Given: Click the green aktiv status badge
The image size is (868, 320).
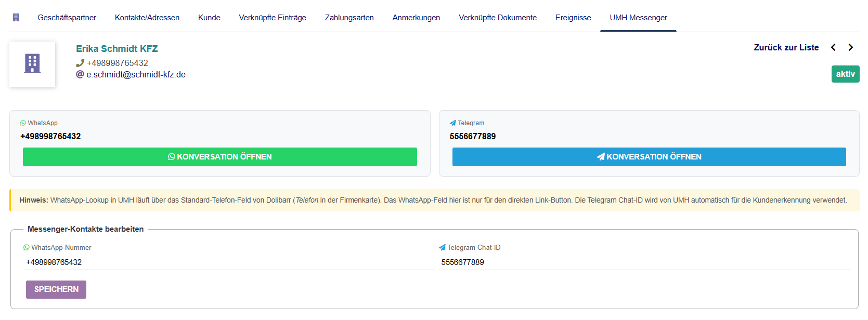Looking at the screenshot, I should click(x=845, y=74).
